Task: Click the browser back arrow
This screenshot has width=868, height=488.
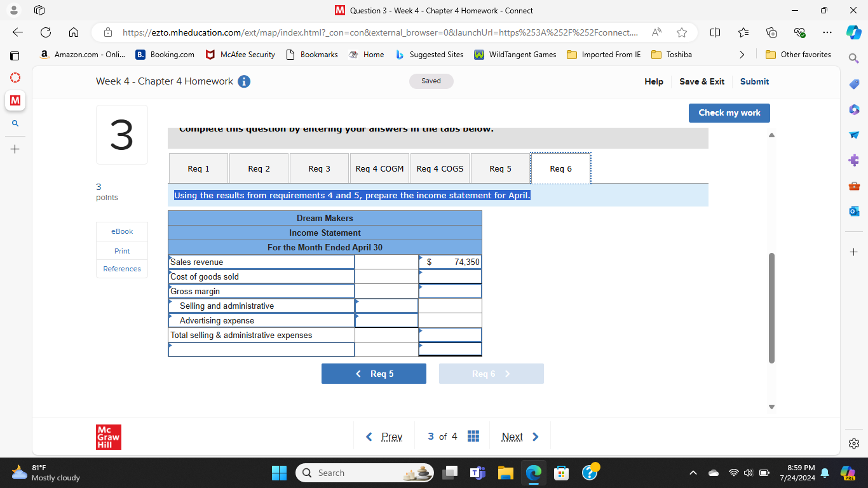Action: 17,32
